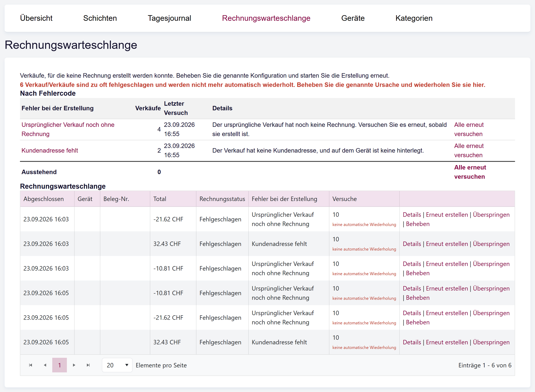Open 'Ursprünglicher Verkauf noch ohne Rechnung' error link

(68, 129)
